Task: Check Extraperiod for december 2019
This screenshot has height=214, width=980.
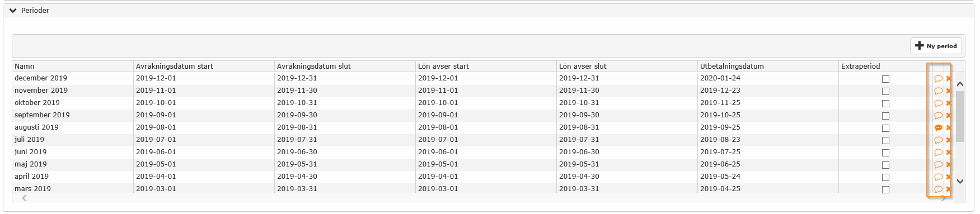Action: (885, 79)
